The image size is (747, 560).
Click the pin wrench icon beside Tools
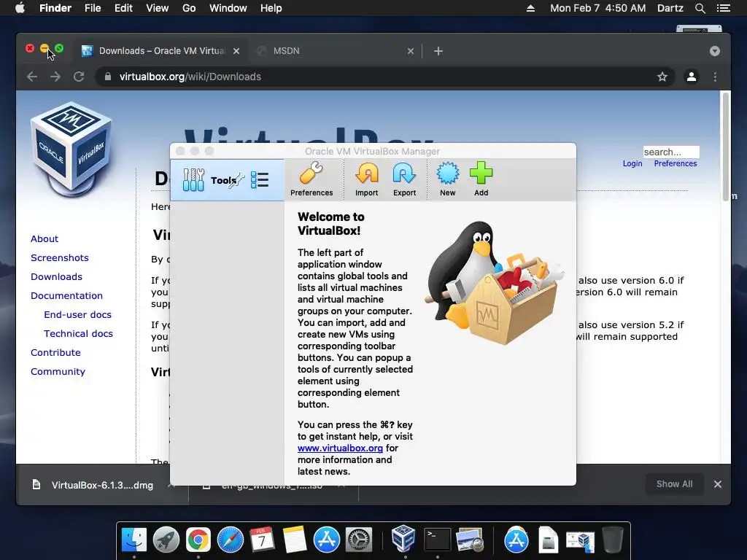tap(236, 181)
